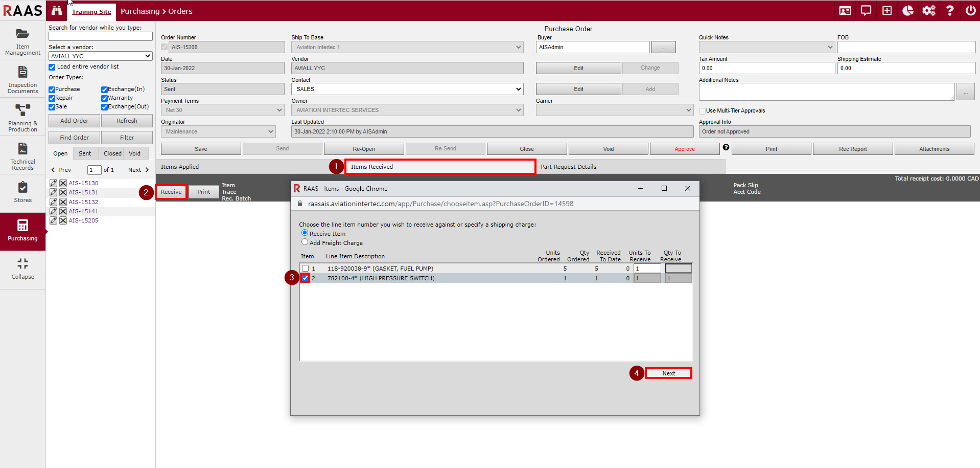Image resolution: width=980 pixels, height=468 pixels.
Task: Click the delete X icon for AIS-15205
Action: click(x=63, y=220)
